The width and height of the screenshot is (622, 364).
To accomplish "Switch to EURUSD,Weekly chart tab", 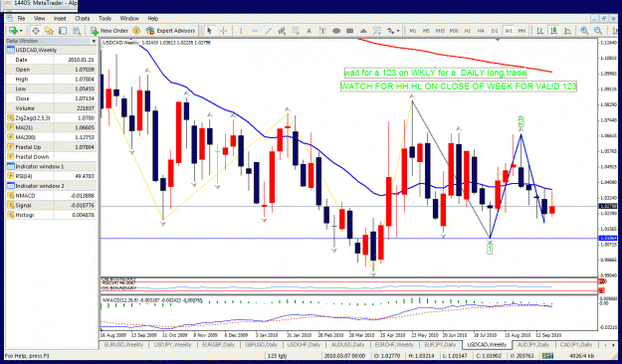I will coord(123,344).
